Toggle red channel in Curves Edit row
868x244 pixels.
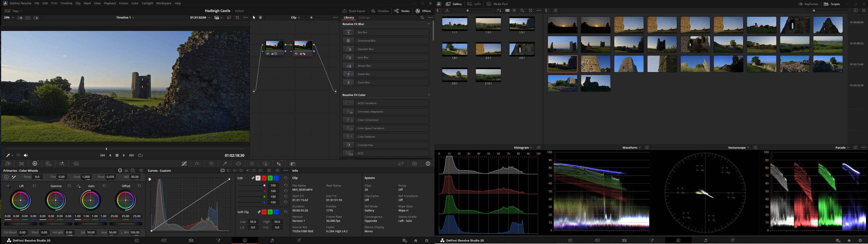coord(264,178)
